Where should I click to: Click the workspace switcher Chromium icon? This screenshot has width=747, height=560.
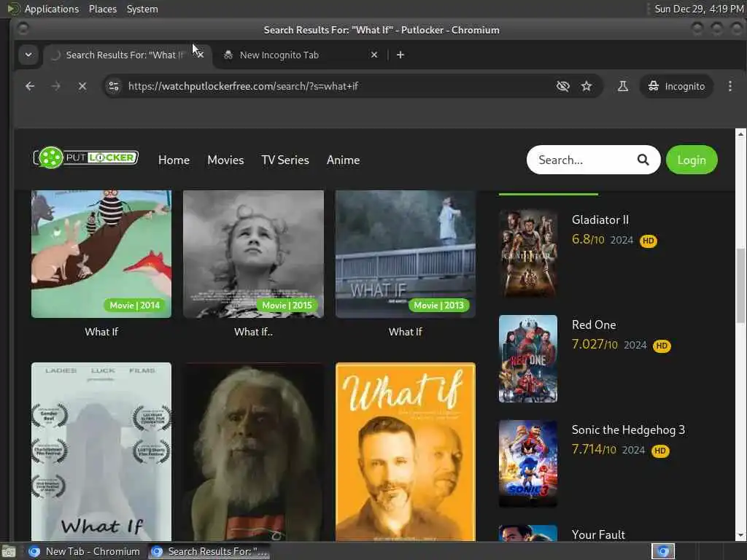[x=663, y=551]
